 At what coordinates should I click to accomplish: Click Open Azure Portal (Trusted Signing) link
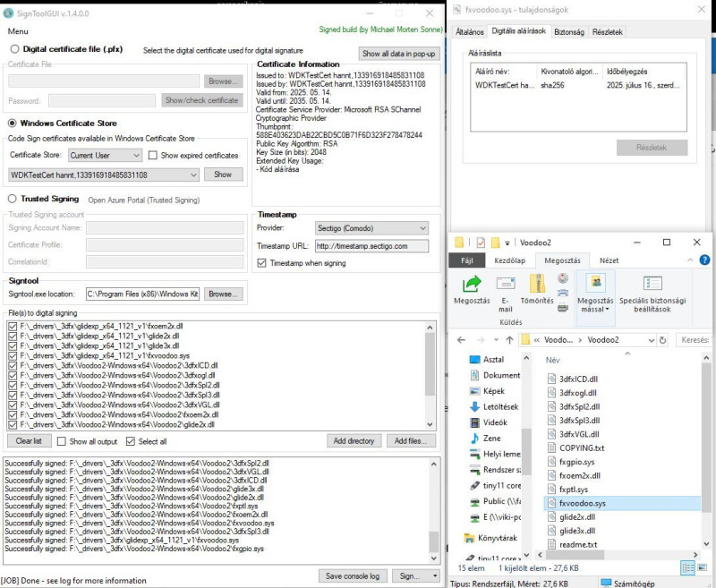click(144, 200)
